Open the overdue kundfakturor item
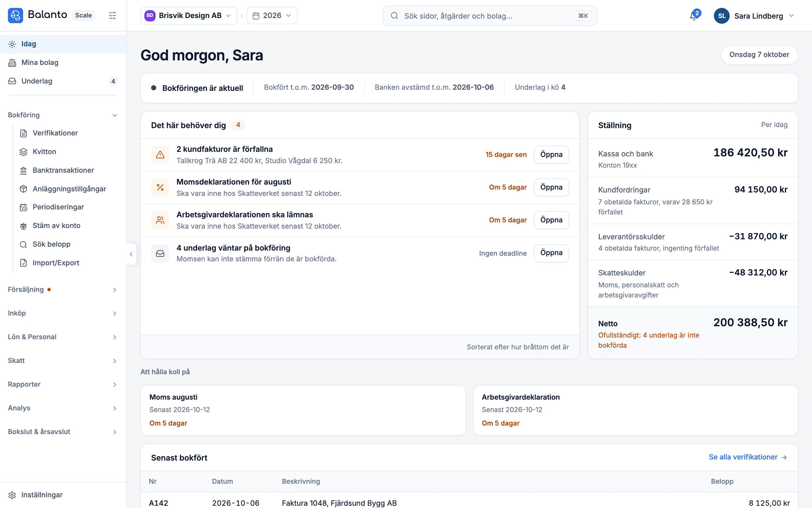The height and width of the screenshot is (508, 812). 551,155
